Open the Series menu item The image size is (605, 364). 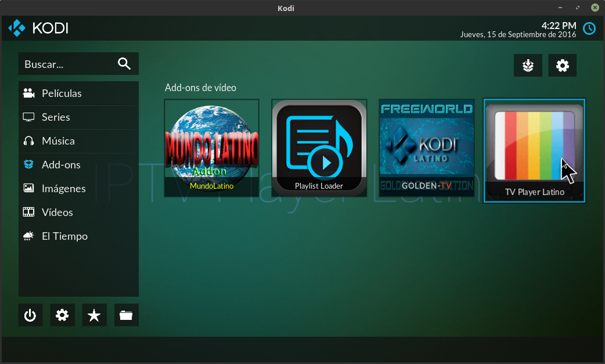pos(78,117)
